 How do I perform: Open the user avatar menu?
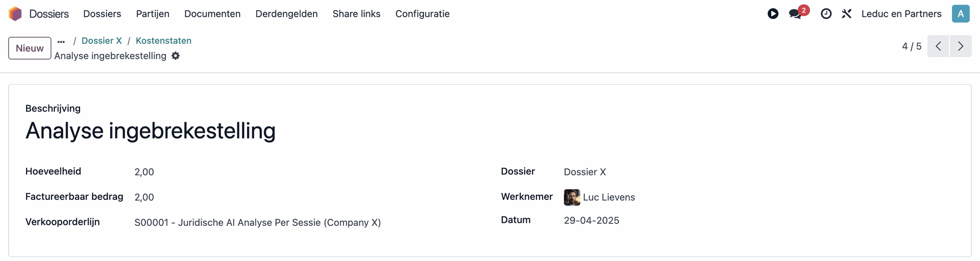(960, 14)
